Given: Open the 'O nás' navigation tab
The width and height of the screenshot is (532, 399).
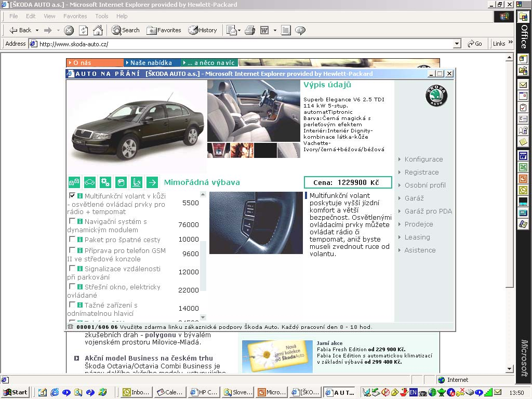Looking at the screenshot, I should tap(95, 63).
